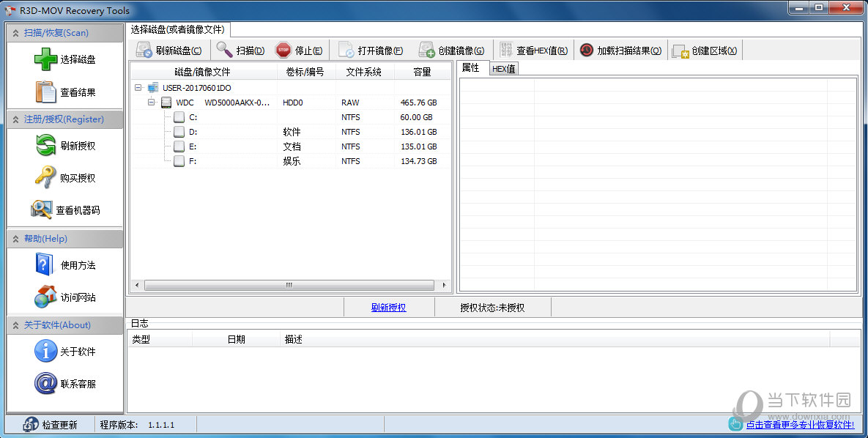Click the 授权状态:未授权 status text
This screenshot has width=868, height=438.
tap(492, 308)
